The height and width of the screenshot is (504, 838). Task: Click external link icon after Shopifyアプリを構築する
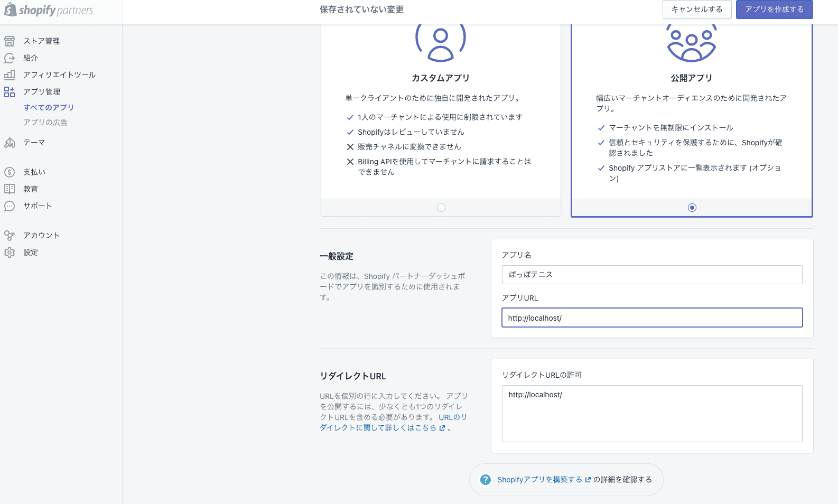coord(588,480)
